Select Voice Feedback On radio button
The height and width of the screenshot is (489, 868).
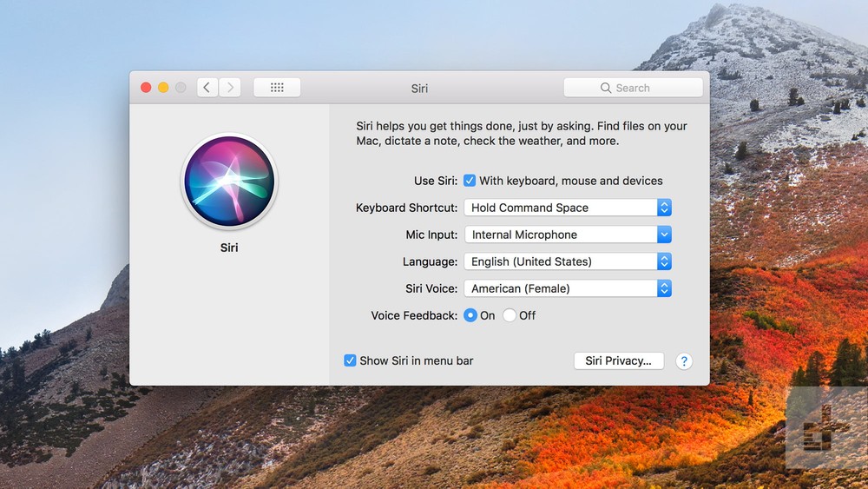tap(470, 315)
